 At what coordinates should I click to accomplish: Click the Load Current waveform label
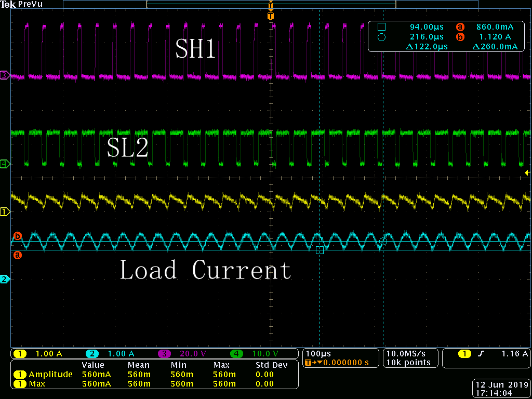click(206, 269)
